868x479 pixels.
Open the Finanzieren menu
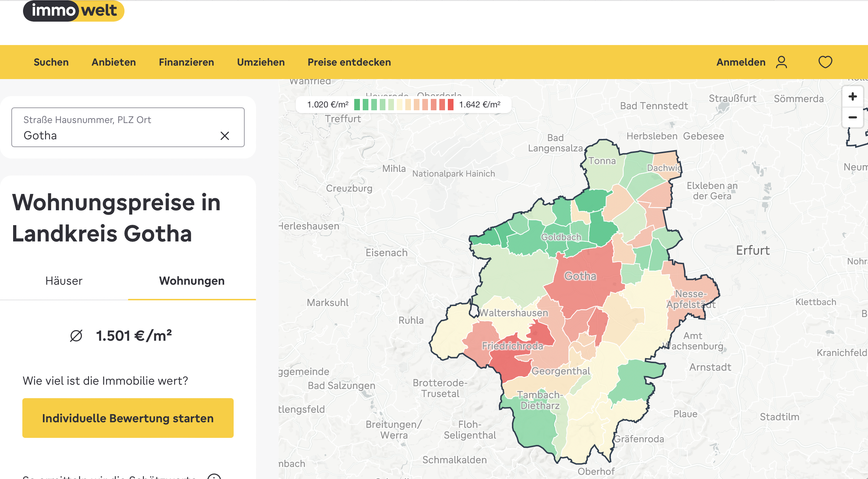click(x=187, y=62)
